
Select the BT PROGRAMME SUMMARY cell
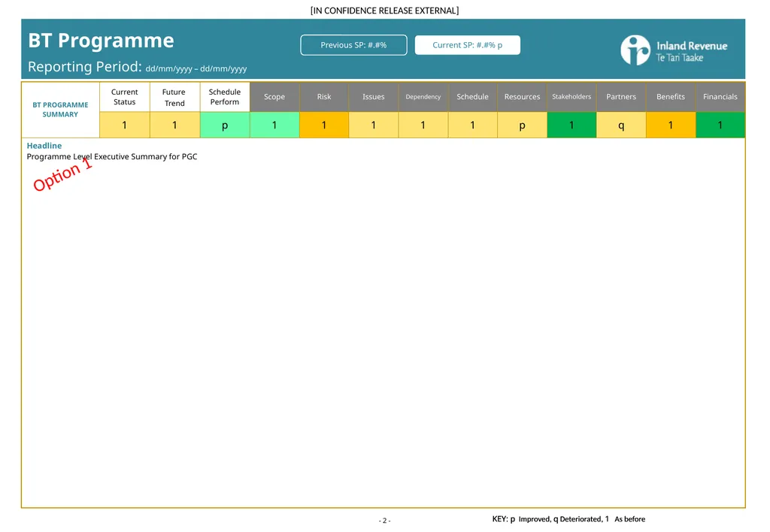point(60,110)
